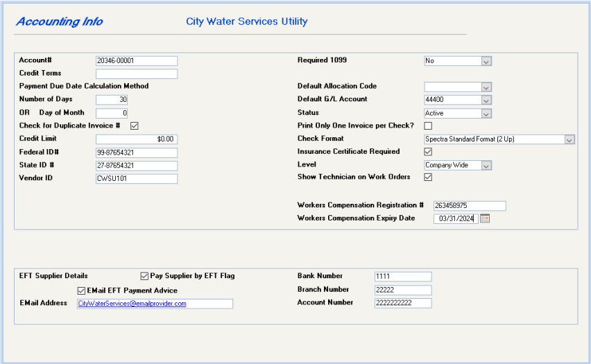Open the Level dropdown showing Company Wide
Image resolution: width=591 pixels, height=364 pixels.
click(x=486, y=166)
